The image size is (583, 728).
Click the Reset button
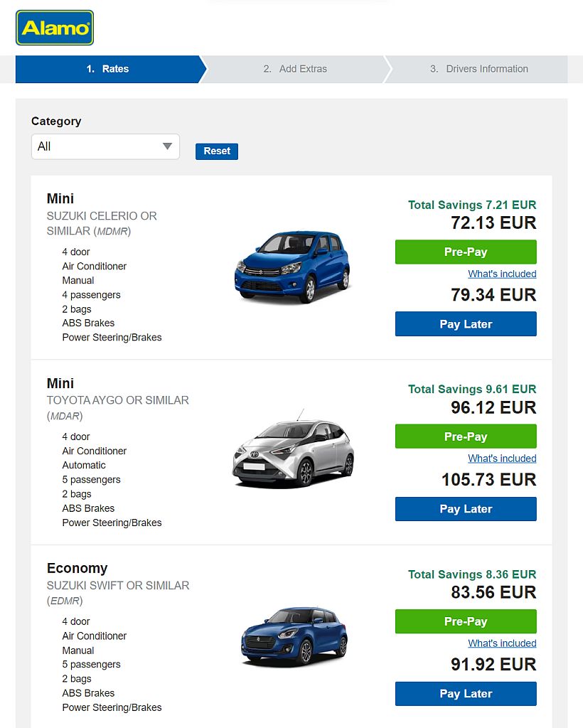click(x=216, y=151)
